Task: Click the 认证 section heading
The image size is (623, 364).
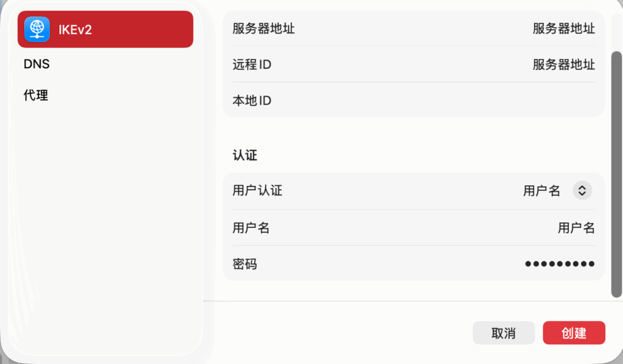Action: (245, 156)
